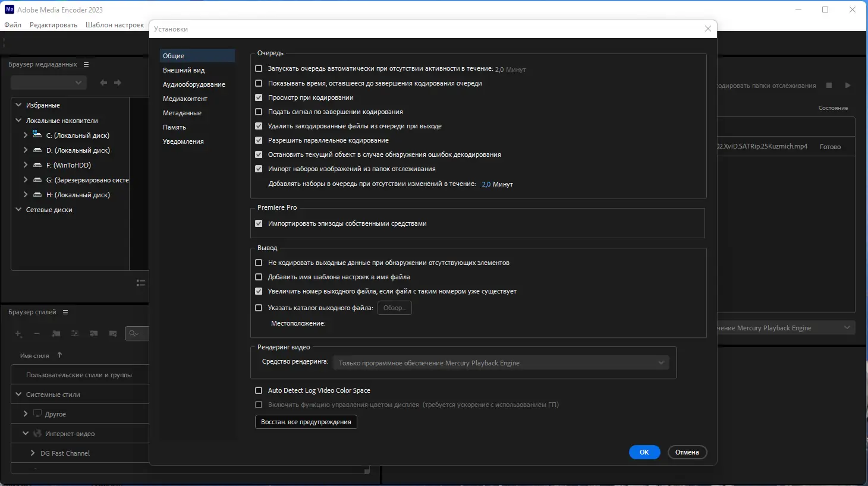Export presets using the export icon
Viewport: 868px width, 486px height.
click(x=113, y=334)
